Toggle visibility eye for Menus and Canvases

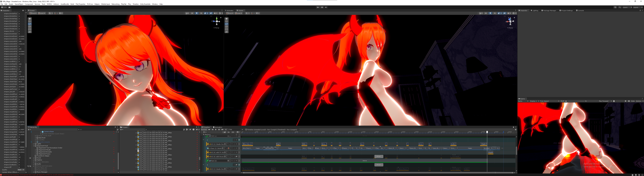(28, 166)
